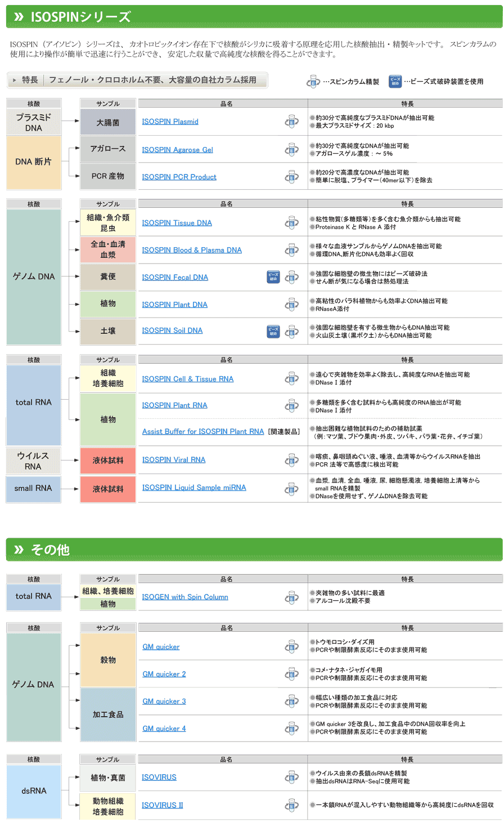Image resolution: width=504 pixels, height=822 pixels.
Task: Open the ISOVIRUS link
Action: point(159,777)
